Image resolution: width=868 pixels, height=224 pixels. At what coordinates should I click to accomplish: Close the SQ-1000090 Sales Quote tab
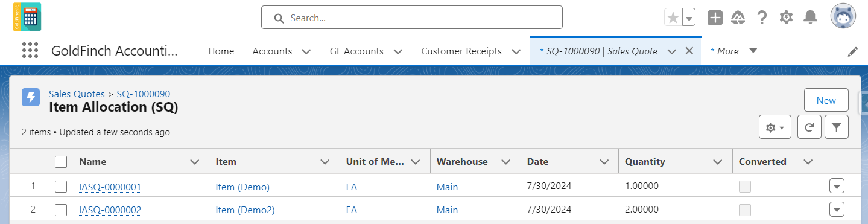(689, 51)
